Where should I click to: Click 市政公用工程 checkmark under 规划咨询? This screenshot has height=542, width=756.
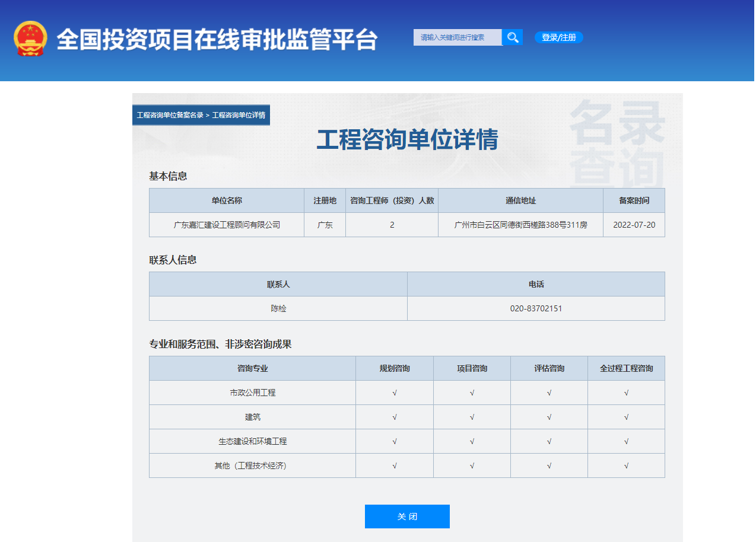(395, 393)
